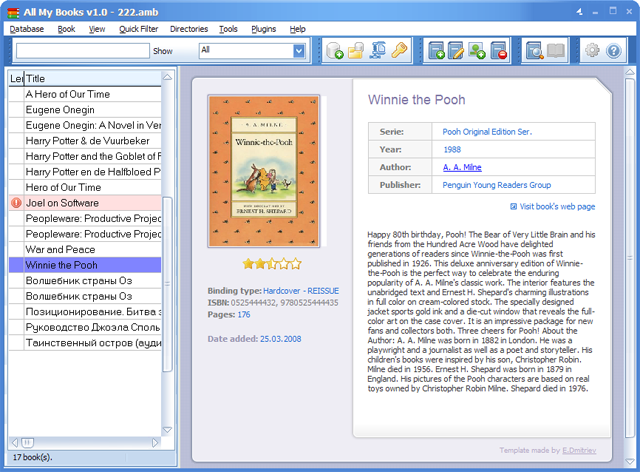Click the new database icon

(335, 50)
